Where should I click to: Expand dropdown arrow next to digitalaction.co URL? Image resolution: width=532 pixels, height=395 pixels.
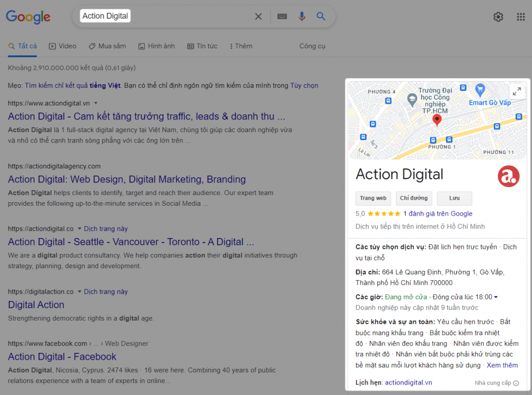click(x=79, y=292)
